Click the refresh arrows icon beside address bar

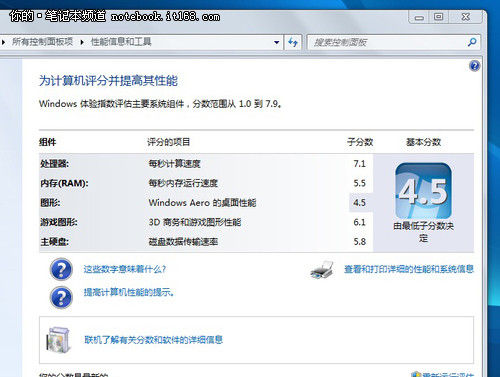tap(293, 42)
